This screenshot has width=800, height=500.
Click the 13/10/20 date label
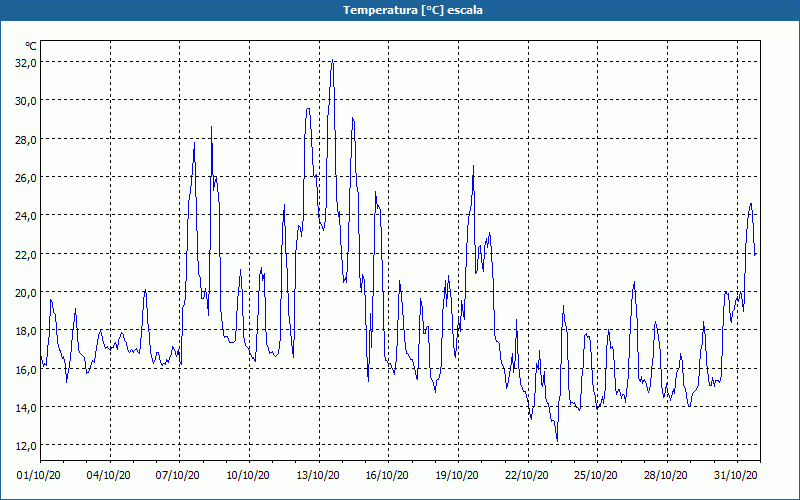tap(318, 475)
